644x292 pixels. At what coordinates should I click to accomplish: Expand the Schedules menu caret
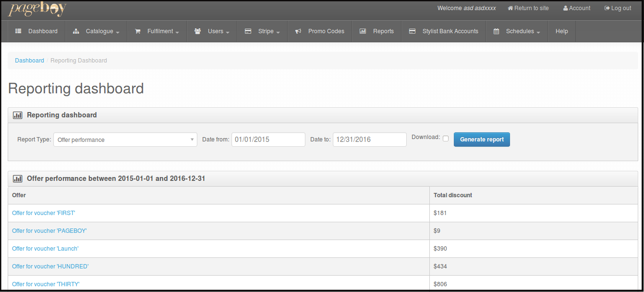click(538, 32)
